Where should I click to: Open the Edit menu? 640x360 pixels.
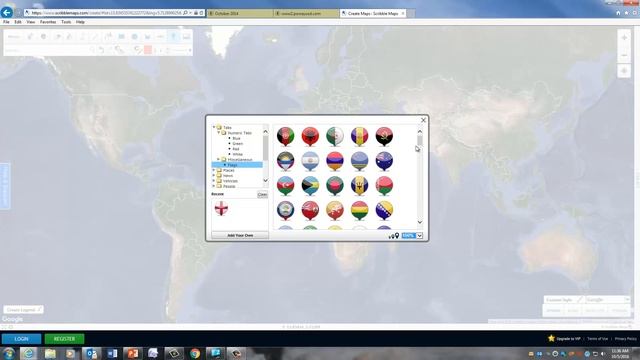[x=18, y=22]
